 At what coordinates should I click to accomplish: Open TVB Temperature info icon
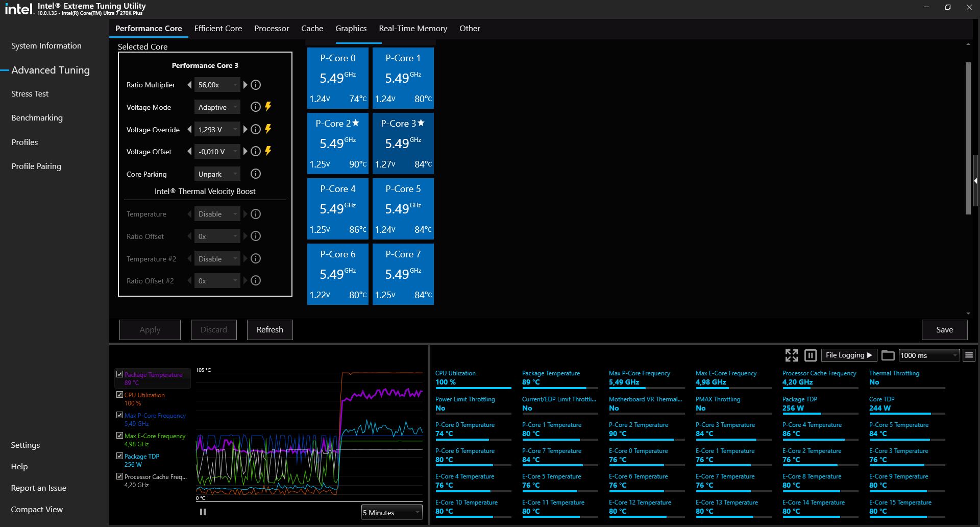(x=256, y=214)
